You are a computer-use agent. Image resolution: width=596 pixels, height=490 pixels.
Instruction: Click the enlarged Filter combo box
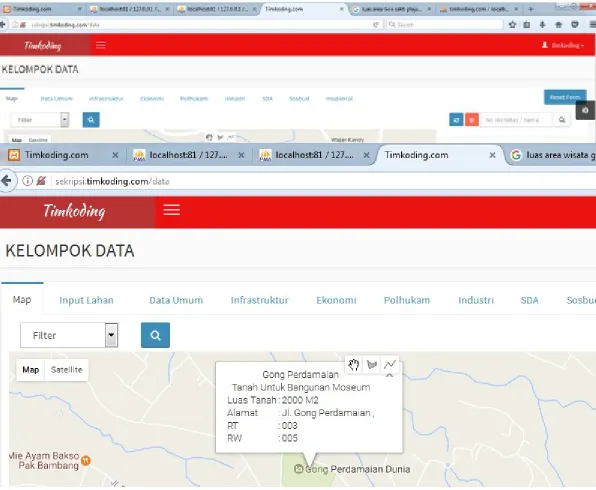(69, 335)
